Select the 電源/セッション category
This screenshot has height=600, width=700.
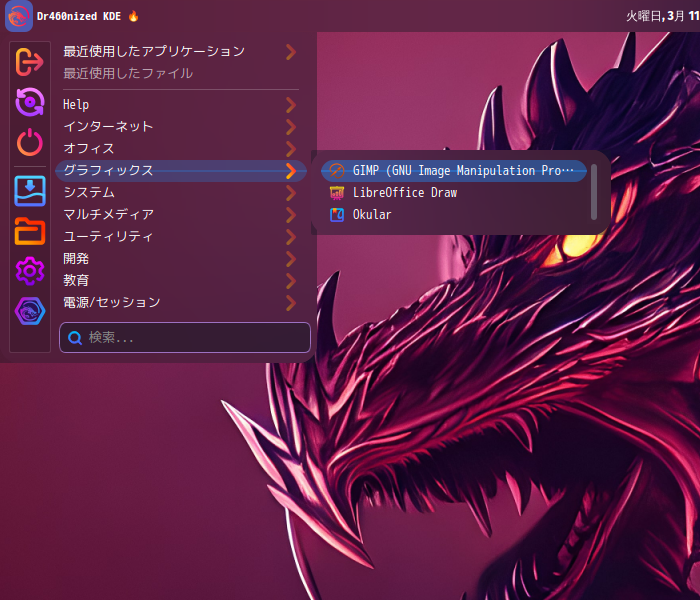(180, 303)
